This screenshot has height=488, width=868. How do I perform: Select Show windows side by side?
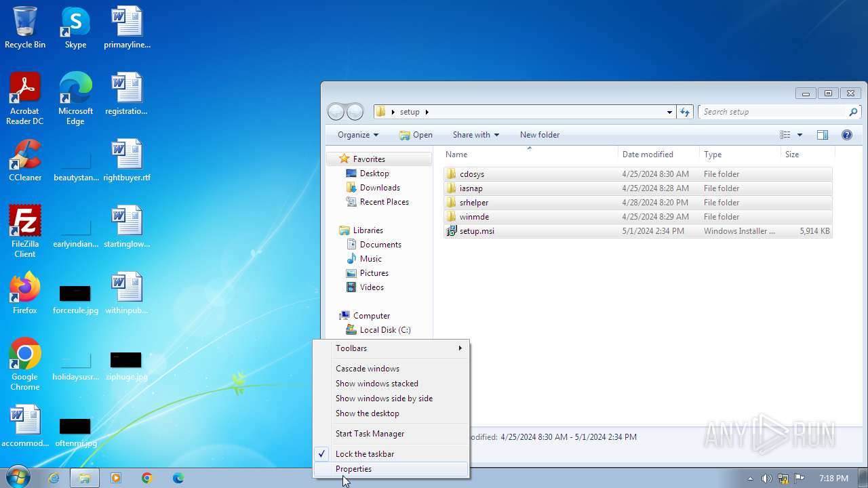[x=391, y=399]
